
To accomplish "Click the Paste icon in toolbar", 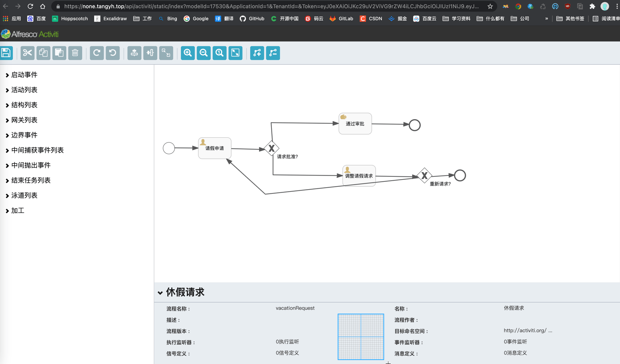I will tap(59, 53).
